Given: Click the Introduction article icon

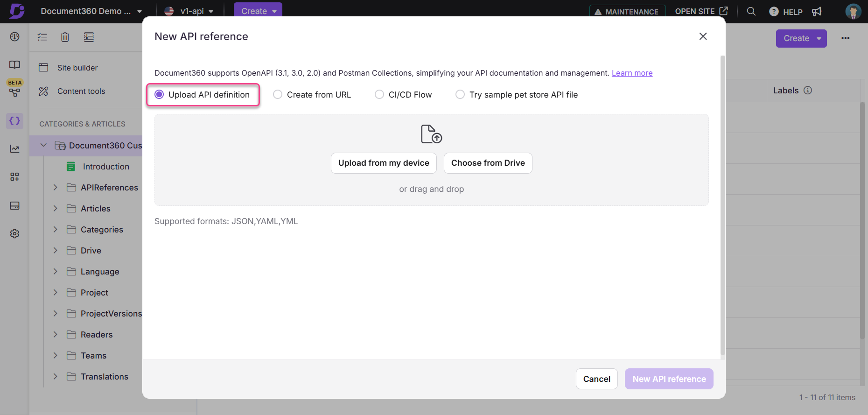Looking at the screenshot, I should [x=71, y=167].
